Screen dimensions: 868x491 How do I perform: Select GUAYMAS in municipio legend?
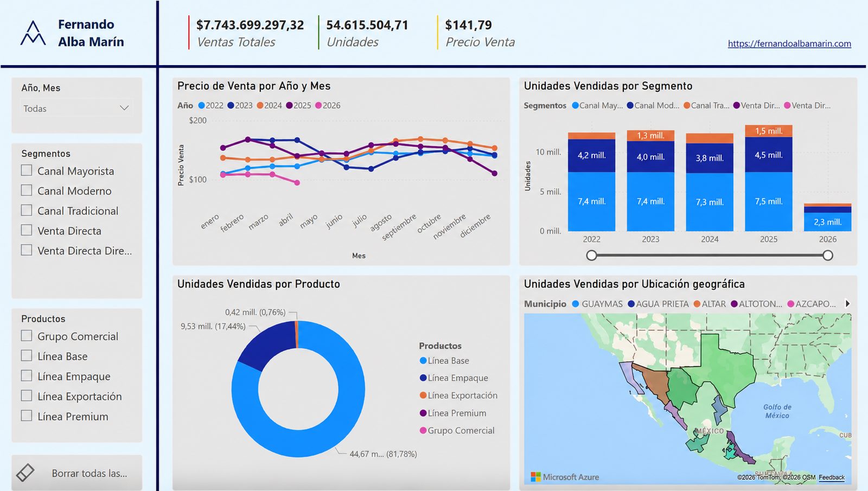(598, 304)
